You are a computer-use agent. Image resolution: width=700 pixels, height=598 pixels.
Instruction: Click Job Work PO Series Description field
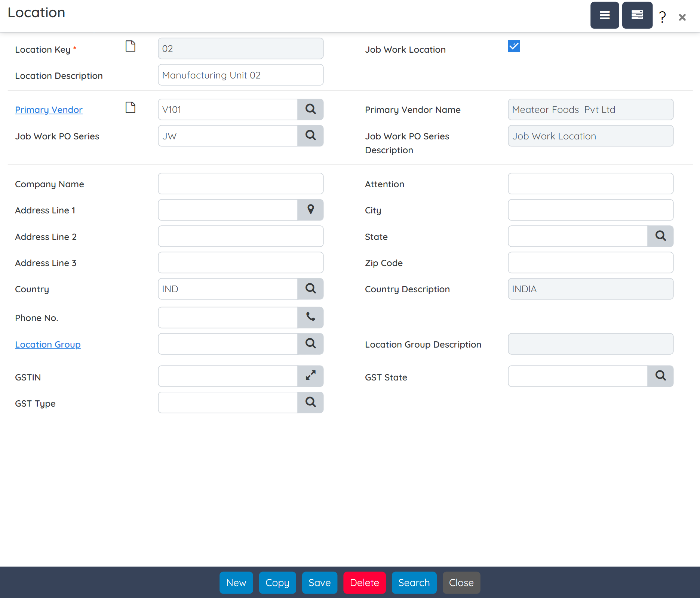coord(591,136)
